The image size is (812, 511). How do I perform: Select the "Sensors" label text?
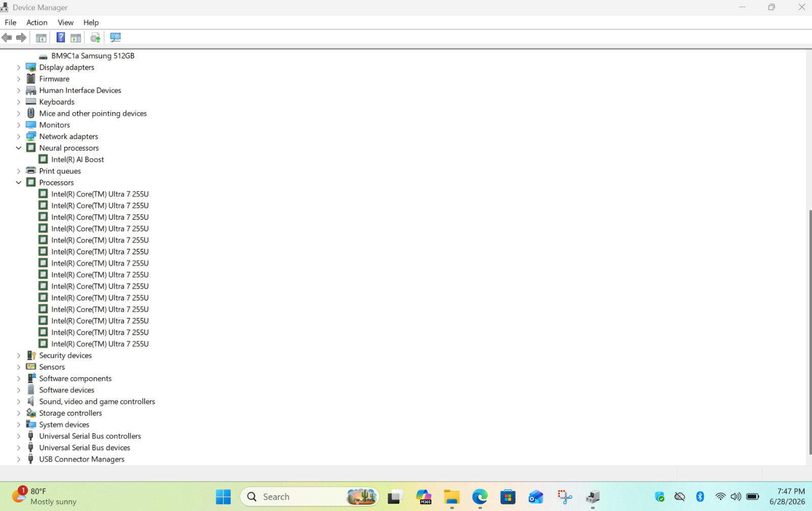pyautogui.click(x=52, y=367)
